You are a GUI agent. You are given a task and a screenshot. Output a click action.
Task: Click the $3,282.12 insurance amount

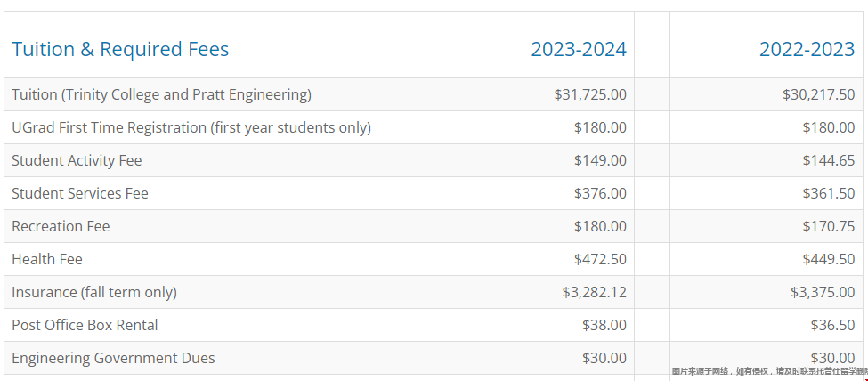pos(595,292)
